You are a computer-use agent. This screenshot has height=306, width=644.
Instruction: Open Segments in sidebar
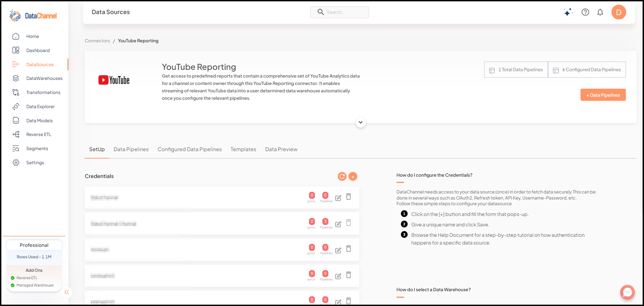(x=37, y=148)
